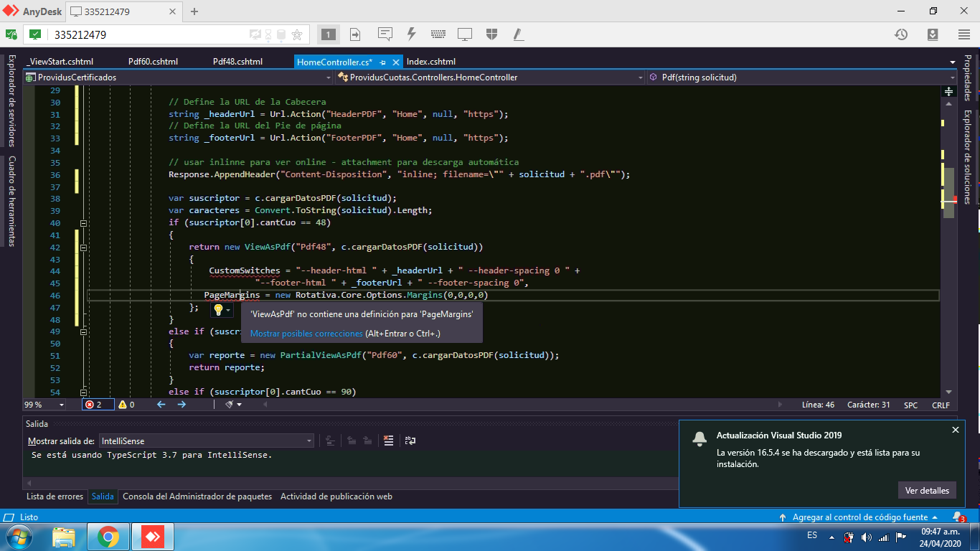Navigate forward with the right arrow
The height and width of the screenshot is (551, 980).
[182, 405]
